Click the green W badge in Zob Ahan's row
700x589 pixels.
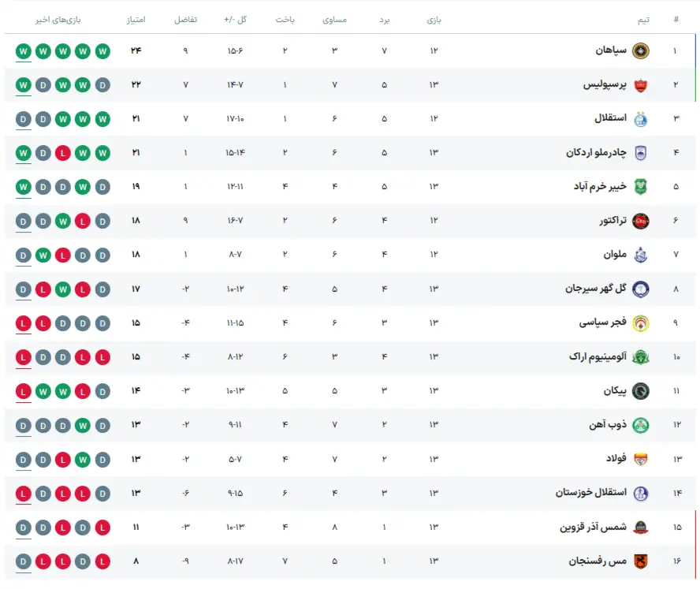coord(82,425)
